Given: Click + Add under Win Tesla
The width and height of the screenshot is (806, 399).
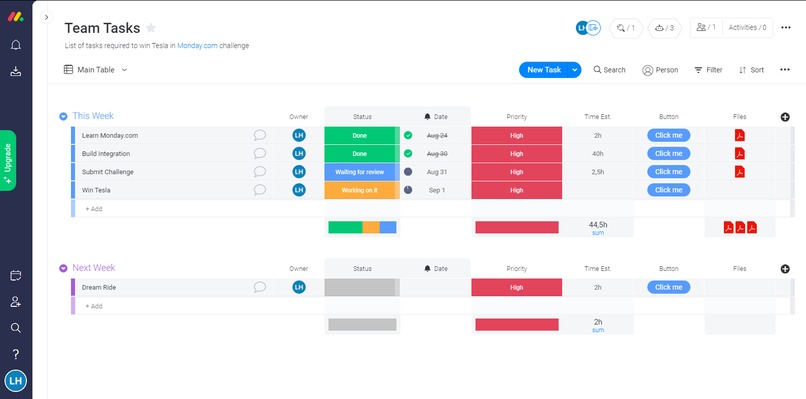Looking at the screenshot, I should point(94,209).
